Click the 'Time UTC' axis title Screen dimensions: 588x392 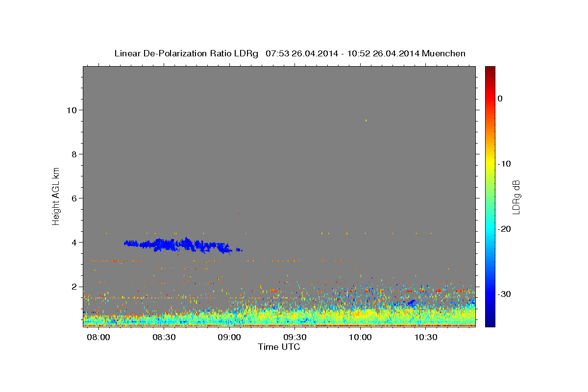[279, 347]
